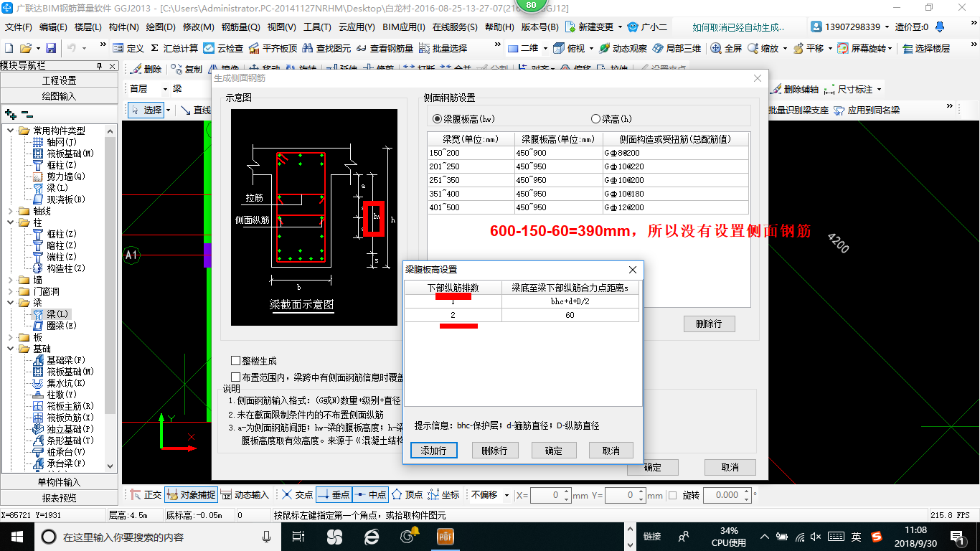Open the 构件(N) menu
This screenshot has width=980, height=551.
(x=123, y=27)
